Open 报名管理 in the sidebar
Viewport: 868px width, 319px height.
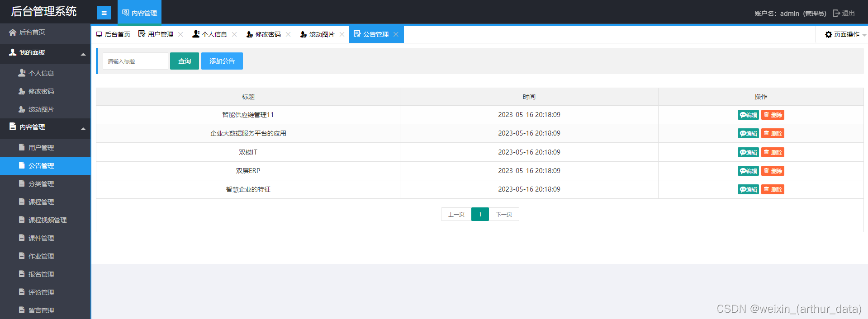[x=45, y=274]
